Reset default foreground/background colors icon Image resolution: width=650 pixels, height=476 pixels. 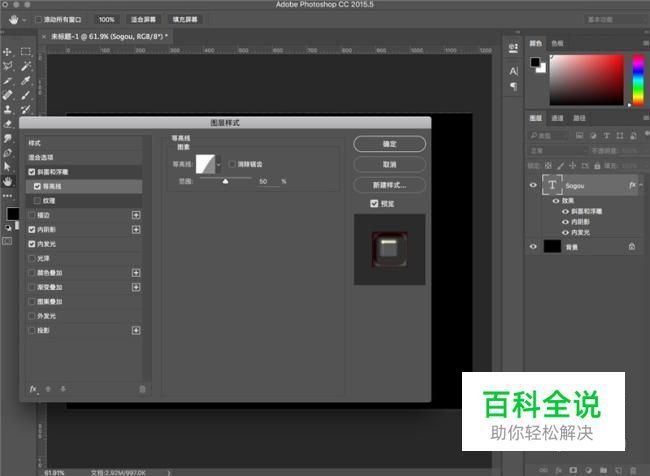click(x=8, y=228)
